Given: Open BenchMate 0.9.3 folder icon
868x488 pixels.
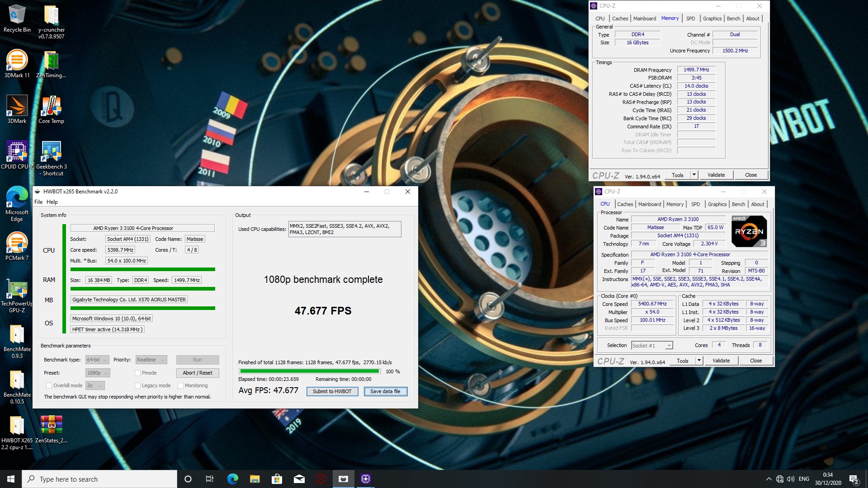Looking at the screenshot, I should pos(17,341).
